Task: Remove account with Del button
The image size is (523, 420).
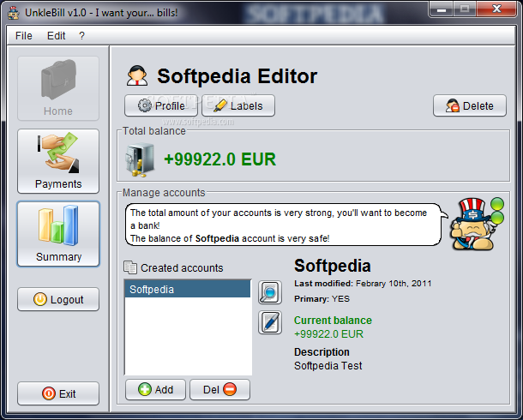Action: coord(219,389)
